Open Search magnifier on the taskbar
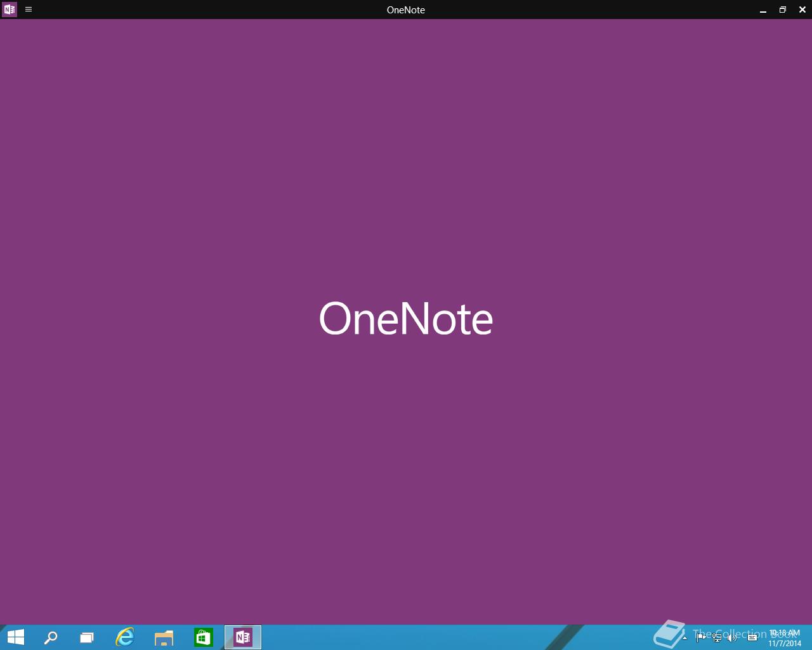The height and width of the screenshot is (650, 812). click(51, 637)
